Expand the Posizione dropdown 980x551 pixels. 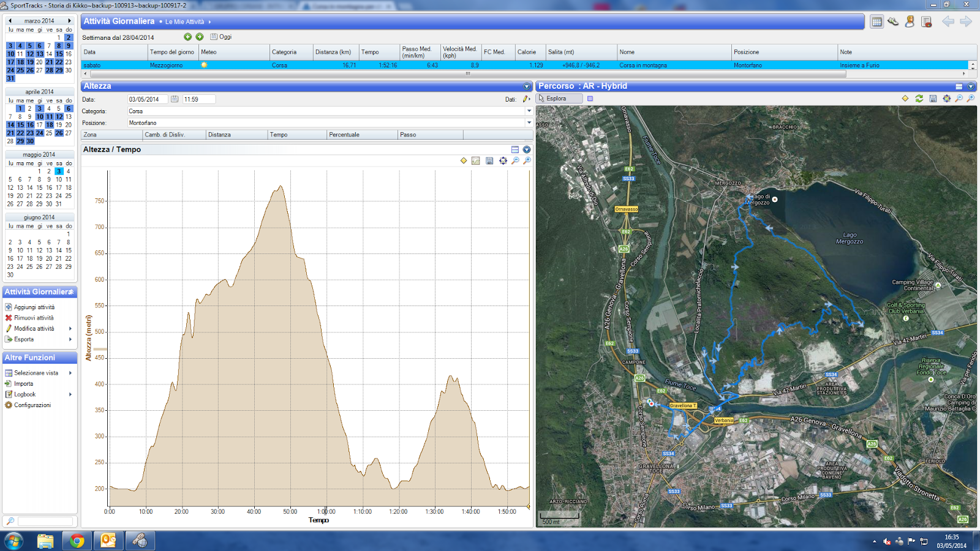pos(529,123)
